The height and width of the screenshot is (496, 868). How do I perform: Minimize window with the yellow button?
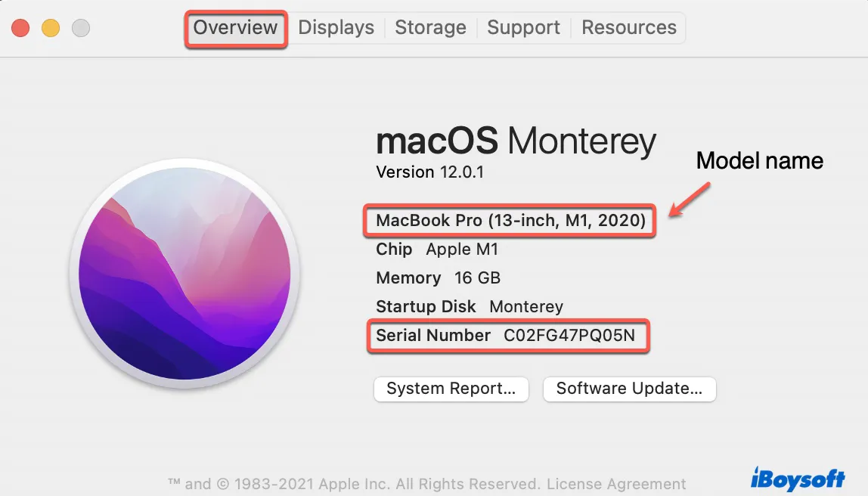50,29
